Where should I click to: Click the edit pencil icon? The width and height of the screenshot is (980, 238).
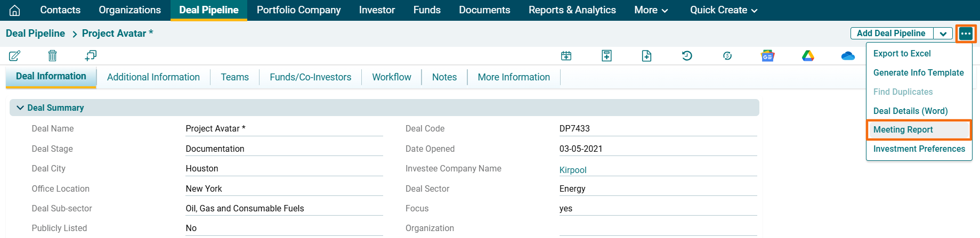(15, 55)
